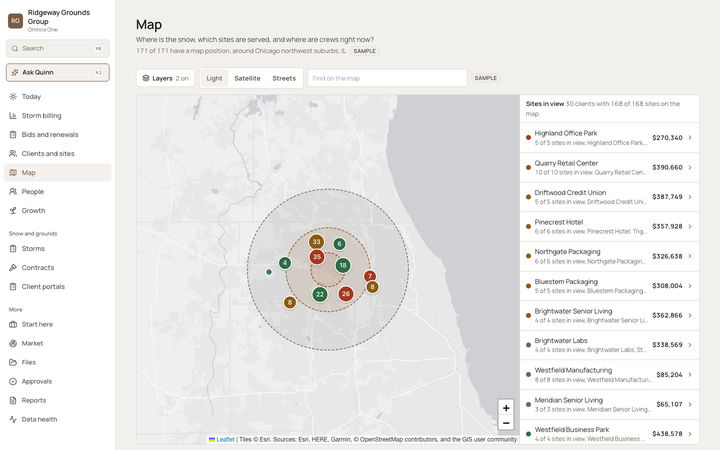Click the small green single-site map dot
Screen dimensions: 720x450
269,272
